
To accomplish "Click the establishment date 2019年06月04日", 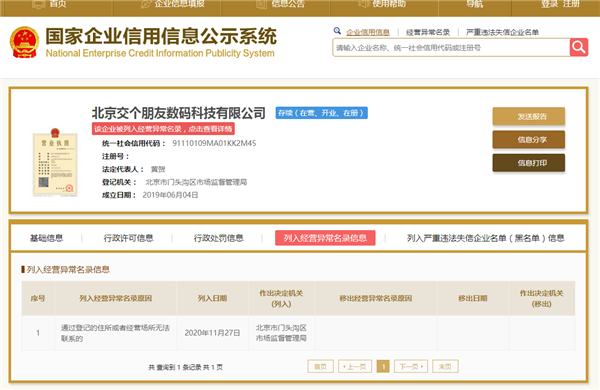I will [x=170, y=195].
